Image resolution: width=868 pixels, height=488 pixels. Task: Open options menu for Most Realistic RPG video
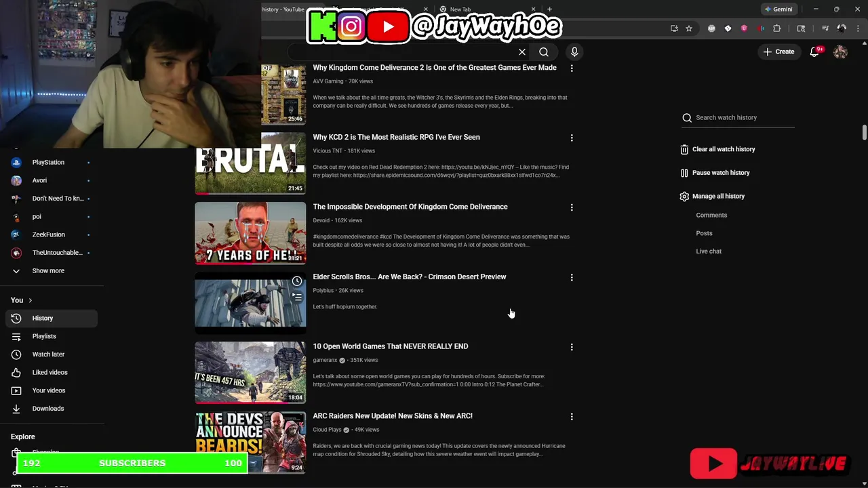pyautogui.click(x=572, y=138)
